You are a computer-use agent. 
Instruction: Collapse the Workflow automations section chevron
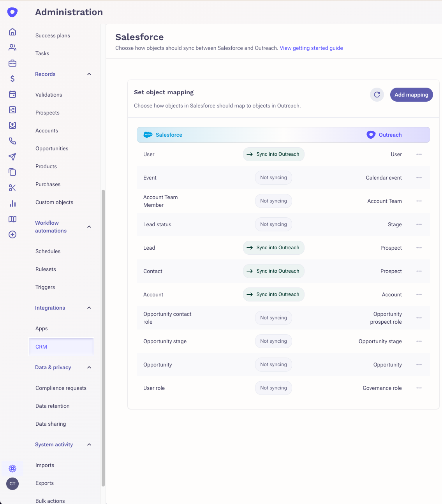pyautogui.click(x=89, y=227)
